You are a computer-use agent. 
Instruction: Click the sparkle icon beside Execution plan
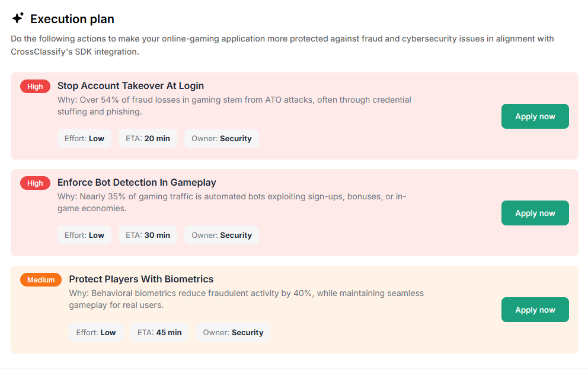coord(18,18)
